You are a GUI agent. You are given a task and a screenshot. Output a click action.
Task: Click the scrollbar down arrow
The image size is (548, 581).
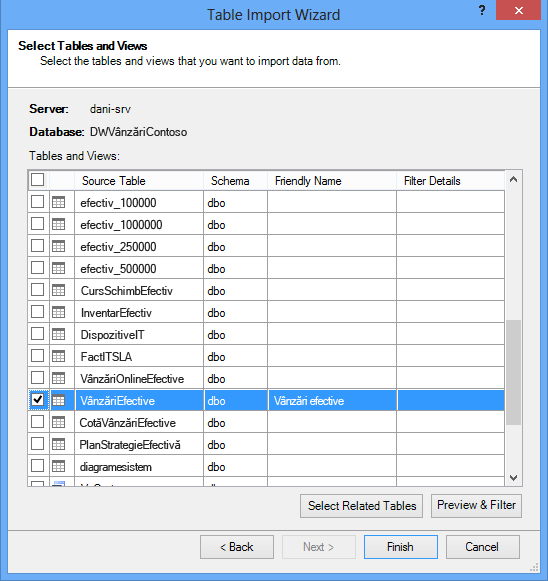pos(514,478)
